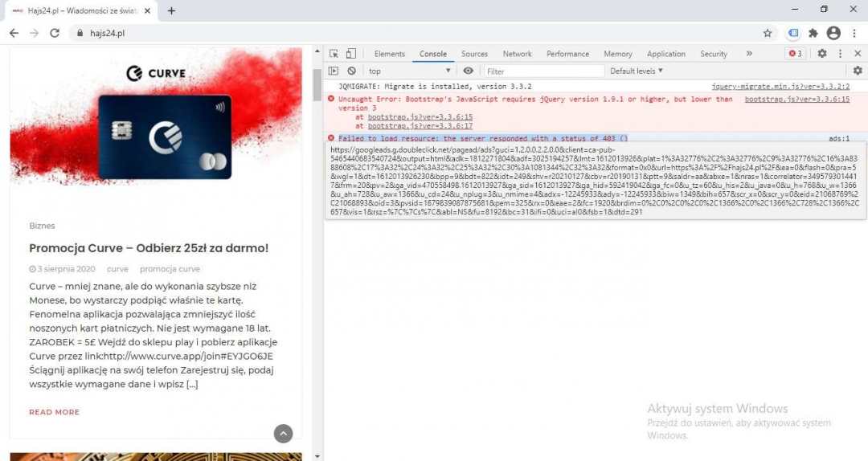
Task: Switch to the Elements tab
Action: coord(389,54)
